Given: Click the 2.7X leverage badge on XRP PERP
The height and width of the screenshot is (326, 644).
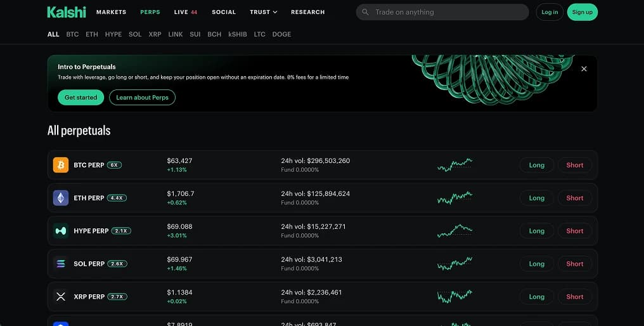Looking at the screenshot, I should point(117,296).
